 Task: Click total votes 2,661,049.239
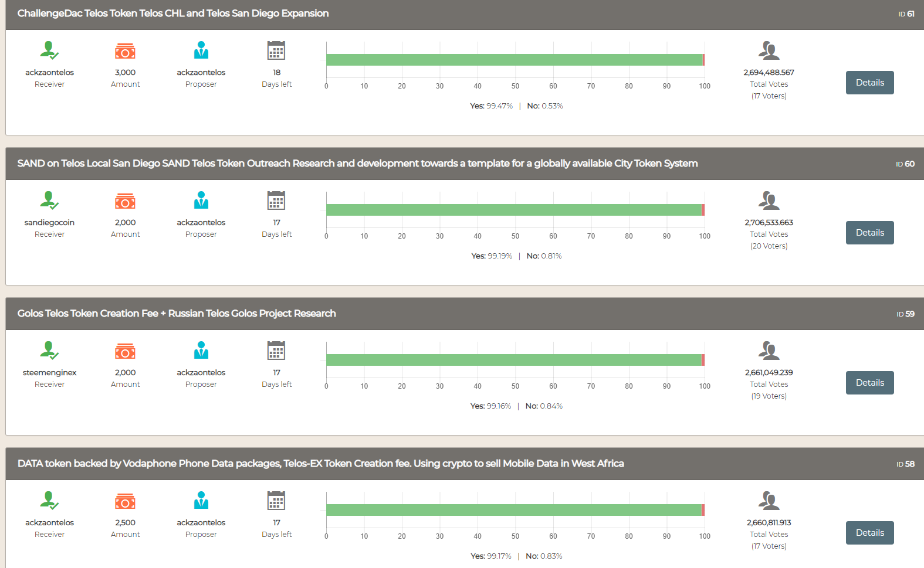(769, 373)
